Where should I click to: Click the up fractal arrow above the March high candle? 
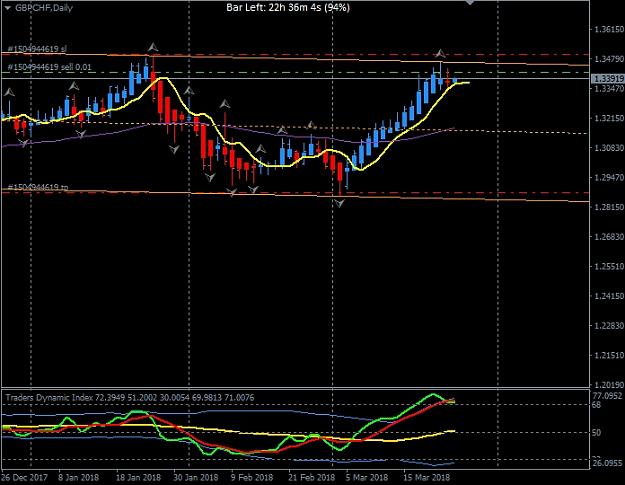440,53
